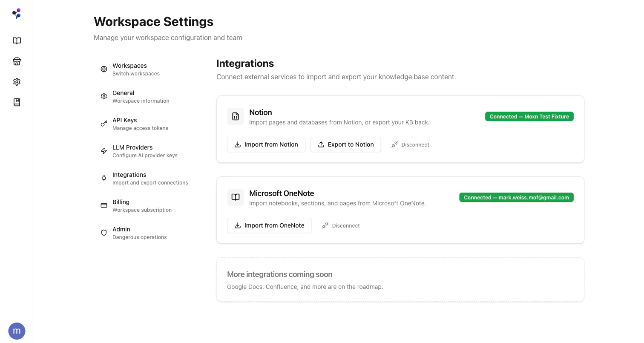Click "Import and export connections" subtitle text
The width and height of the screenshot is (644, 343).
(x=150, y=183)
